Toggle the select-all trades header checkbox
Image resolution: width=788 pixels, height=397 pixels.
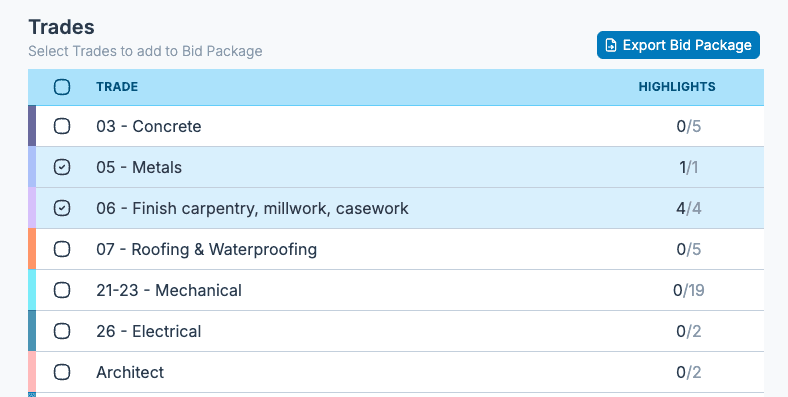click(x=62, y=87)
